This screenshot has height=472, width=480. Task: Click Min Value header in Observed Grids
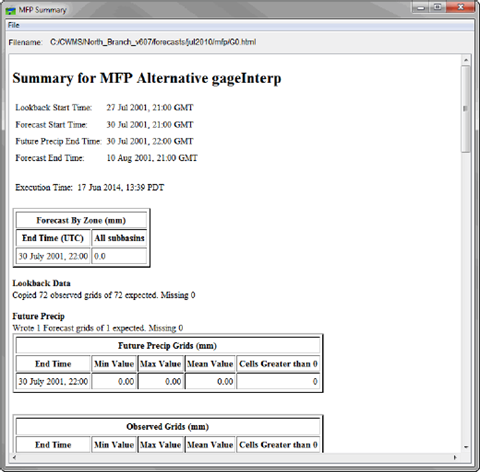click(114, 445)
